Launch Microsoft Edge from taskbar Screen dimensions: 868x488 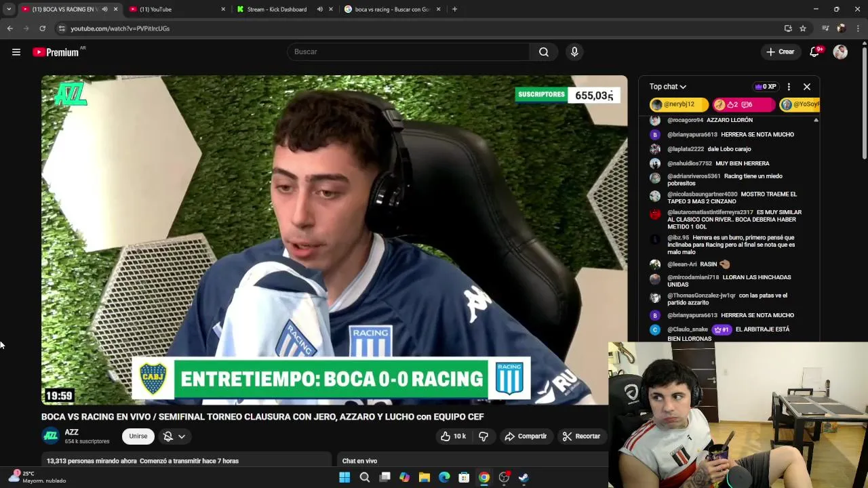(444, 478)
